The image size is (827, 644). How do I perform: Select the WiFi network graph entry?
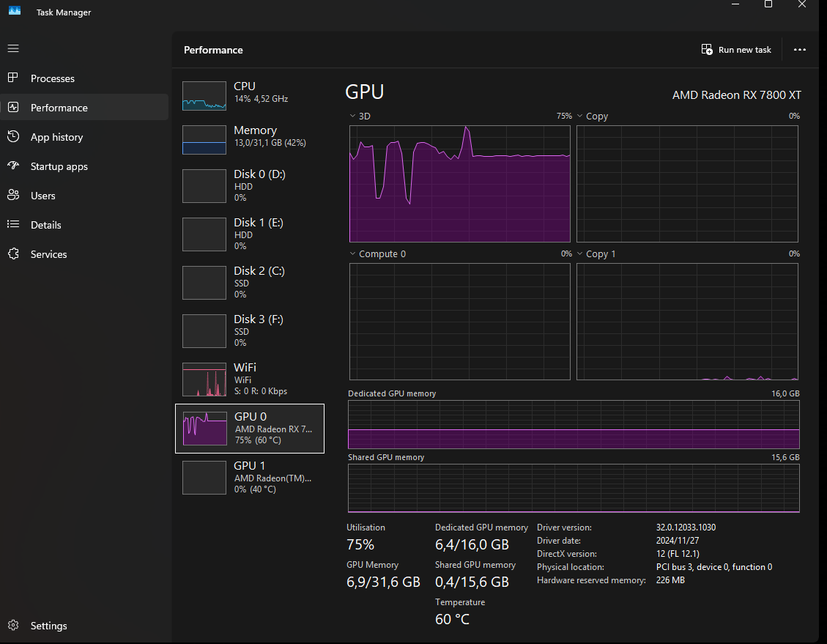(x=250, y=379)
